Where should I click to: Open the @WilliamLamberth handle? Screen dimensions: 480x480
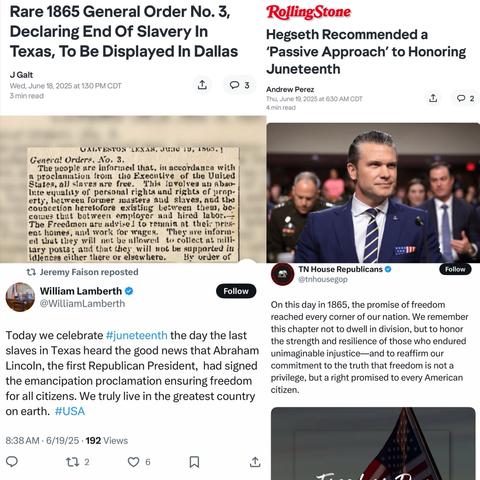pyautogui.click(x=82, y=303)
